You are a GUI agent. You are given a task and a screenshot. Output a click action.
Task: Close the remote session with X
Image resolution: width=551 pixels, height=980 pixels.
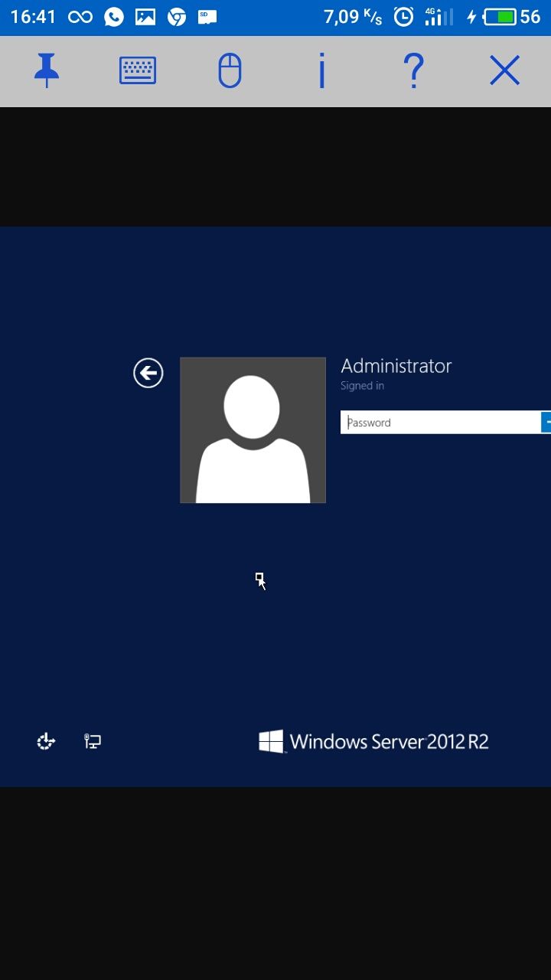point(505,71)
